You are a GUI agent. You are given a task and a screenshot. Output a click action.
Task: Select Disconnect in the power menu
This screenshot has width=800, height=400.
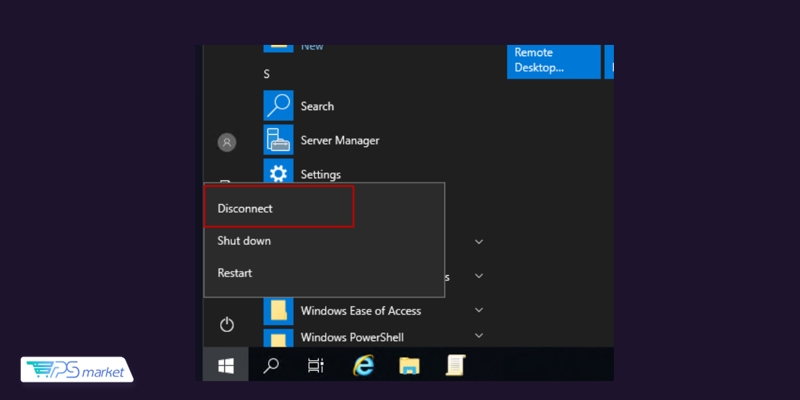246,208
